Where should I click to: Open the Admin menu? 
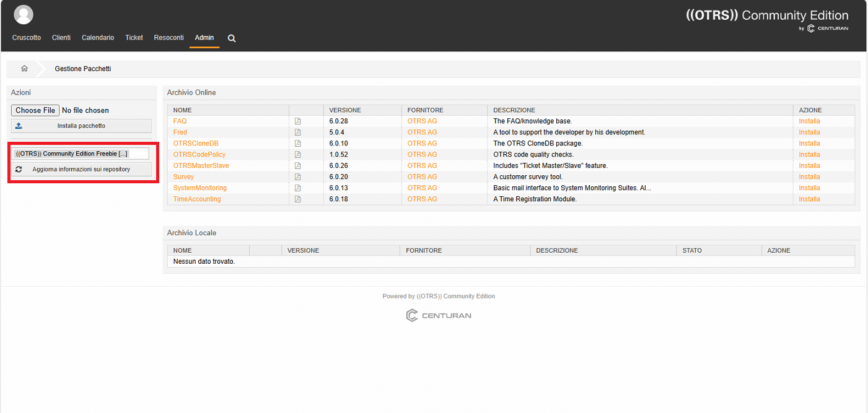204,38
